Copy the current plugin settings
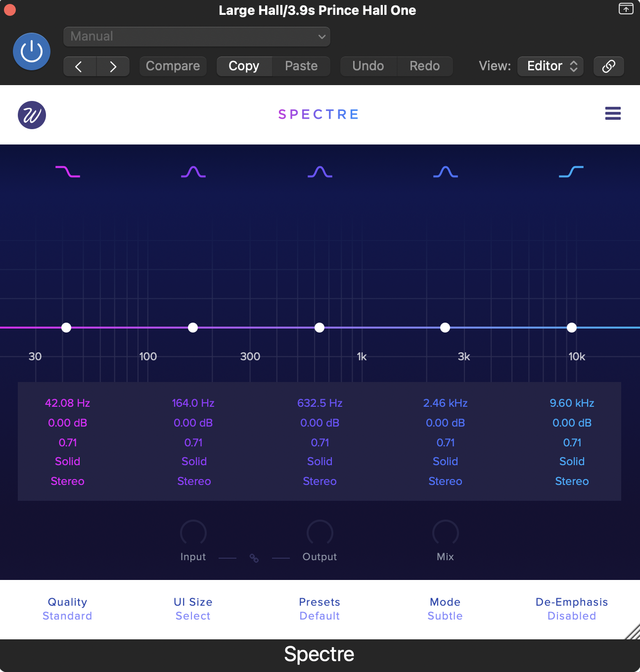Screen dimensions: 640x672 (244, 66)
